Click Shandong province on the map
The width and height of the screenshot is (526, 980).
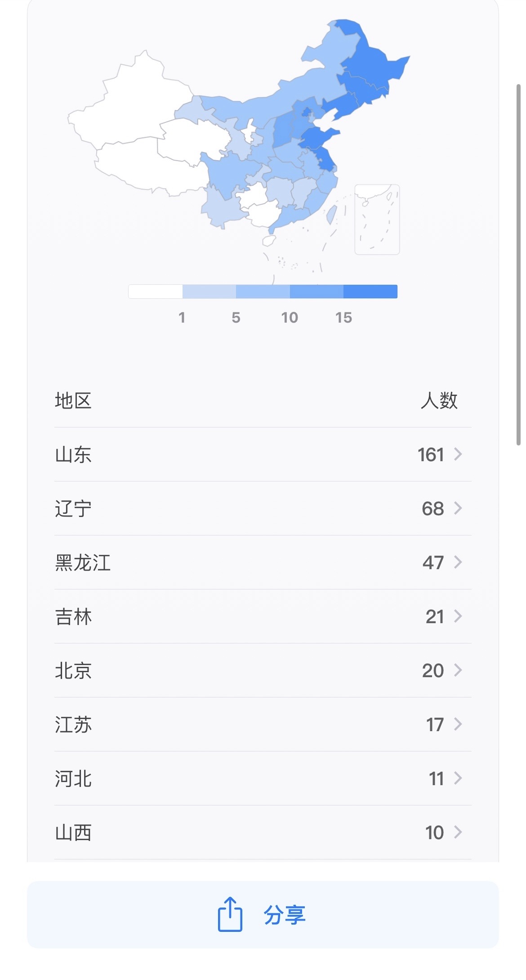click(x=316, y=138)
